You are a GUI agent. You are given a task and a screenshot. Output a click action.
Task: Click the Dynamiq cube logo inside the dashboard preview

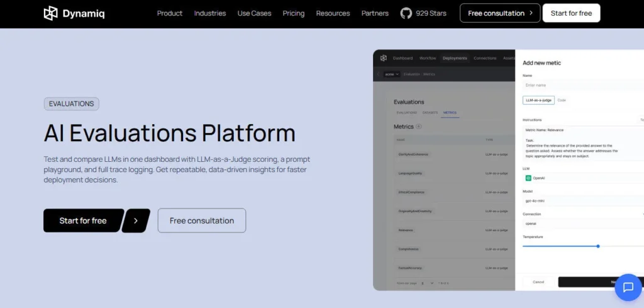(383, 58)
